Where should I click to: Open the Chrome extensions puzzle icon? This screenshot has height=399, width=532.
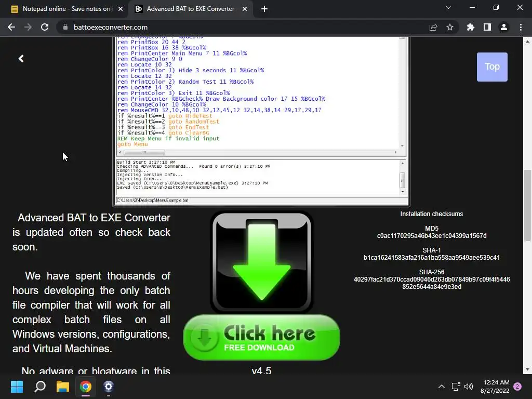pyautogui.click(x=471, y=27)
